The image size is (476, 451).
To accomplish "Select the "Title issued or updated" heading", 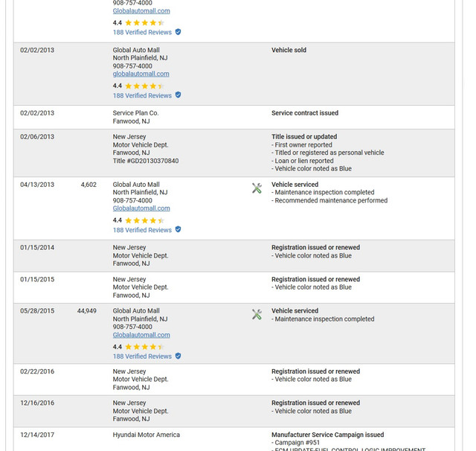I will (x=304, y=137).
